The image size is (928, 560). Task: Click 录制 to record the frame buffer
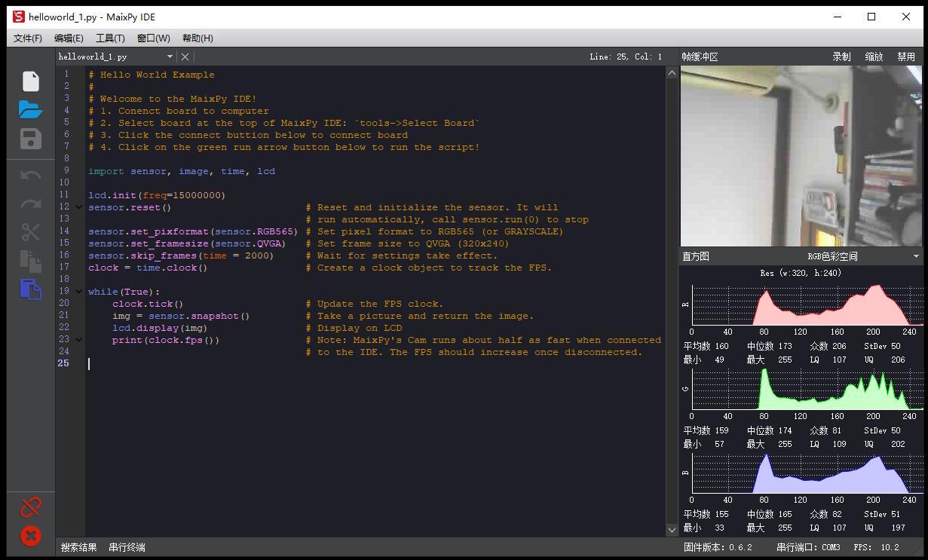point(841,57)
